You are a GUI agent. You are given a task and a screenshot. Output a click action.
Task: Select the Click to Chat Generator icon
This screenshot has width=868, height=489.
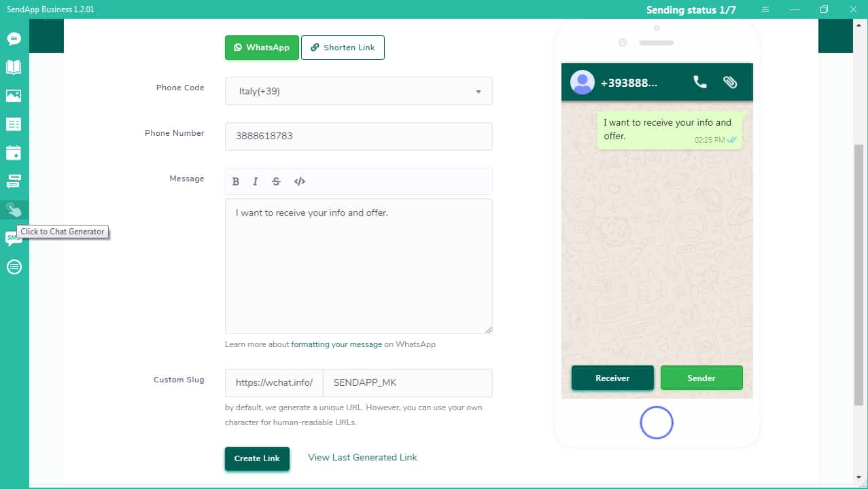(x=14, y=210)
